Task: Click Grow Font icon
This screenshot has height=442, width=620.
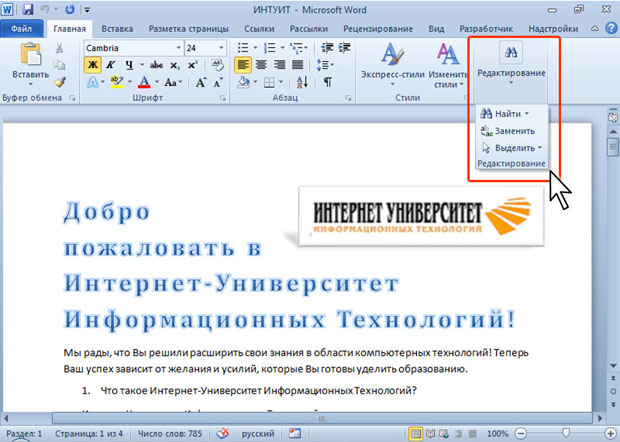Action: (200, 82)
